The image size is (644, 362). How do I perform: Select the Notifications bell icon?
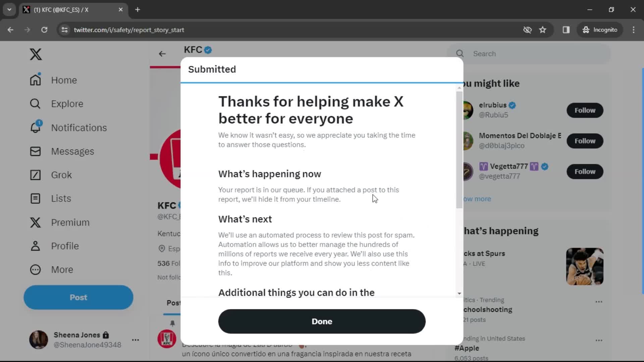click(x=35, y=127)
